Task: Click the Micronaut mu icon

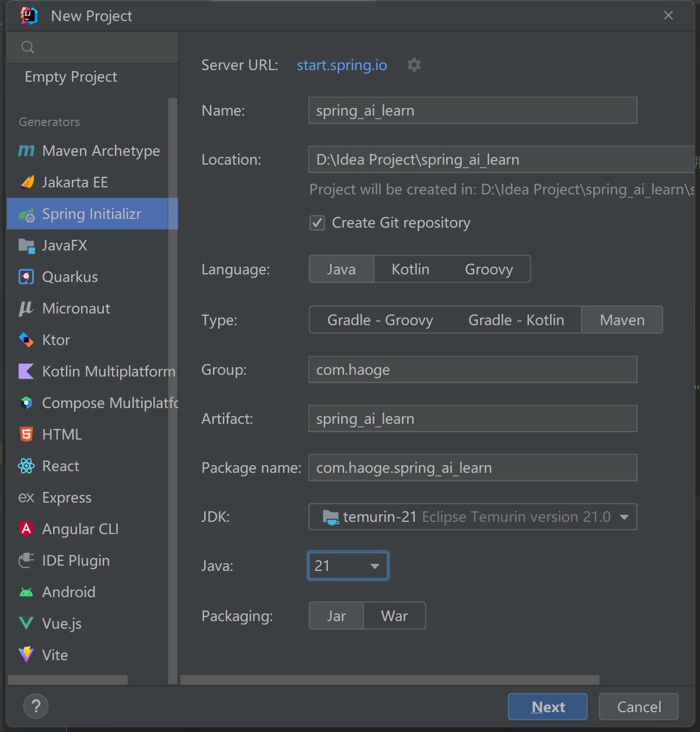Action: click(x=26, y=308)
